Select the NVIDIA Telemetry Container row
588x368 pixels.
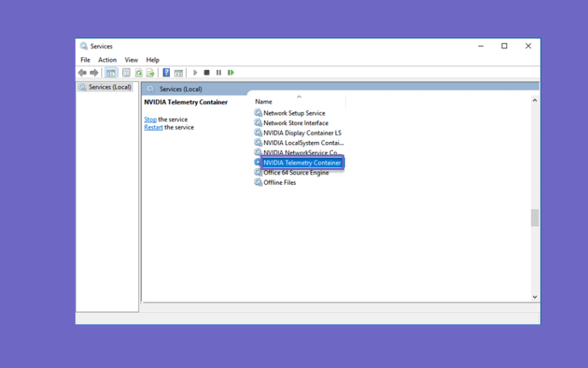click(302, 163)
